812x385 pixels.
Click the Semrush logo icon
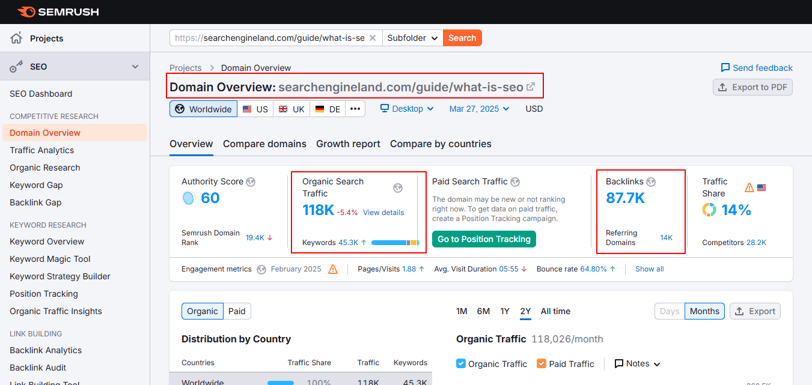pyautogui.click(x=25, y=11)
